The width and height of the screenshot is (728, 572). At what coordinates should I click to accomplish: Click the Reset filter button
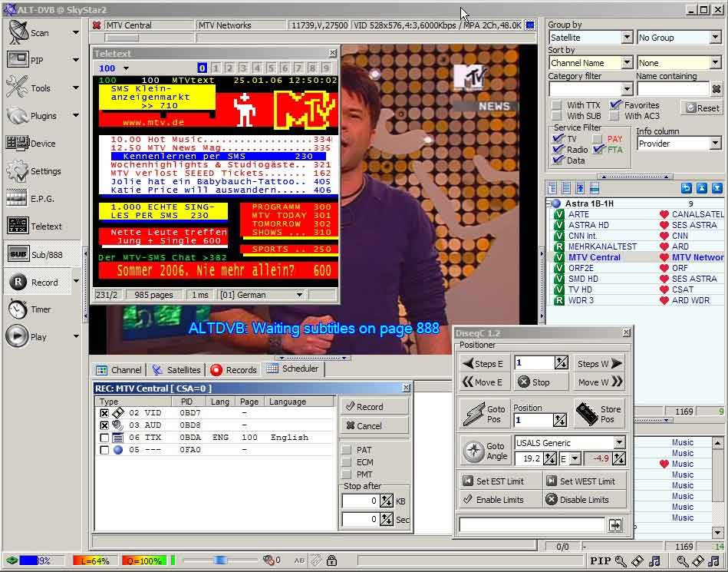click(703, 107)
